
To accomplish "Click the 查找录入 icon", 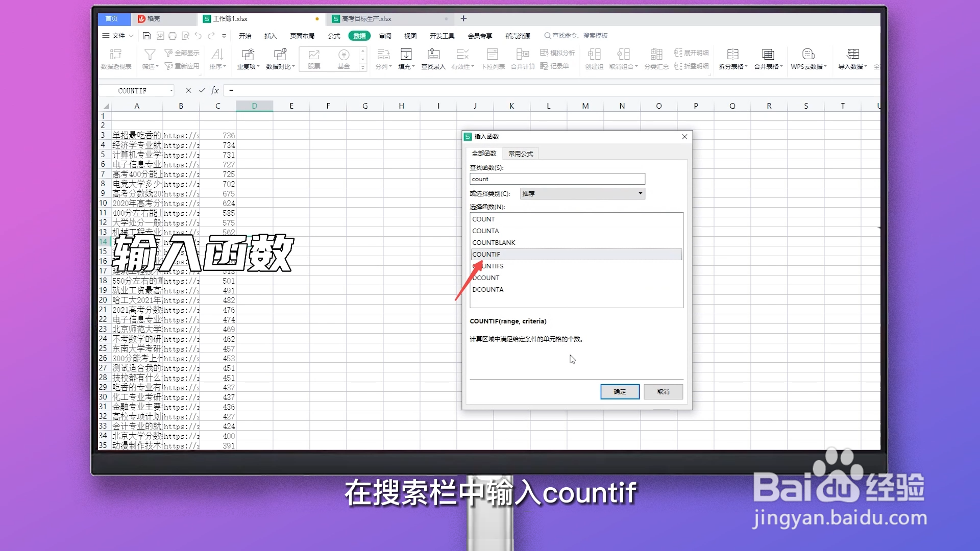I will pyautogui.click(x=433, y=59).
